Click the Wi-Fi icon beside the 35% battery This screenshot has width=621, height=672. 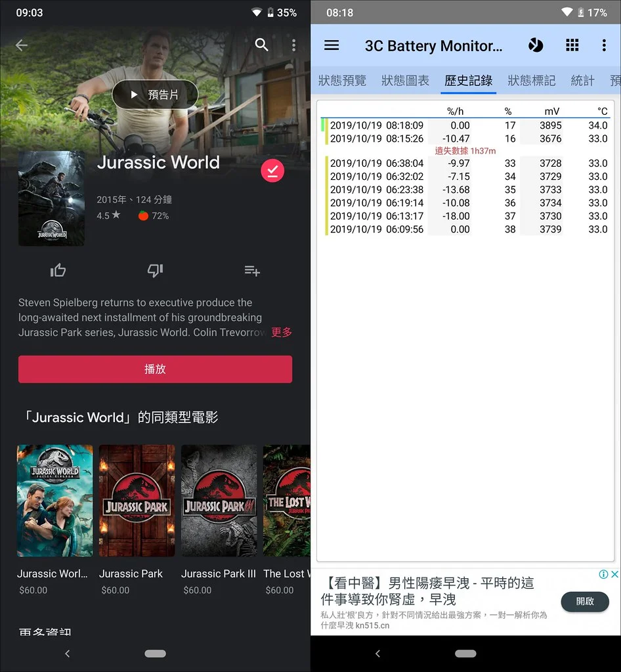pyautogui.click(x=257, y=12)
